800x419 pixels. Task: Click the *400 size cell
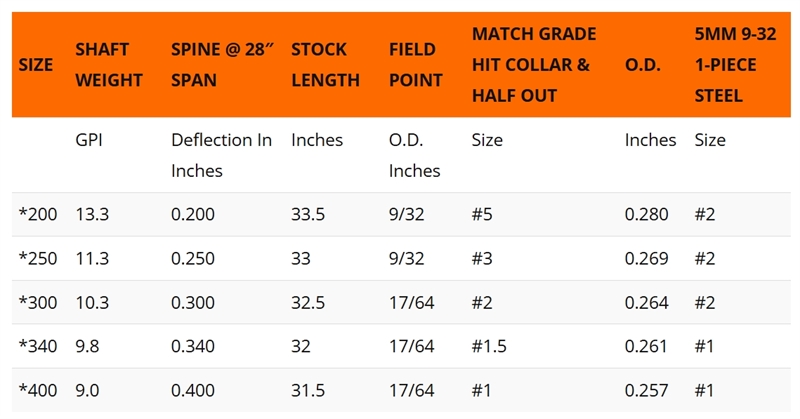click(37, 390)
